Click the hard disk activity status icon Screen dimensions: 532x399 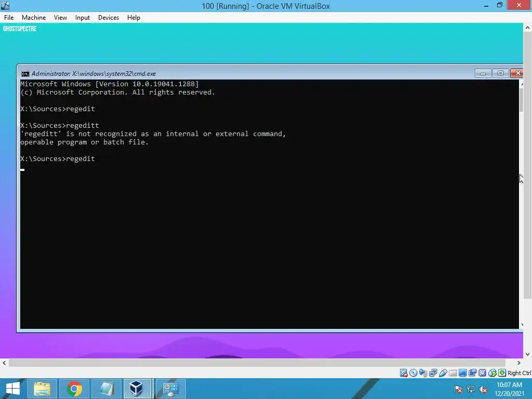403,373
